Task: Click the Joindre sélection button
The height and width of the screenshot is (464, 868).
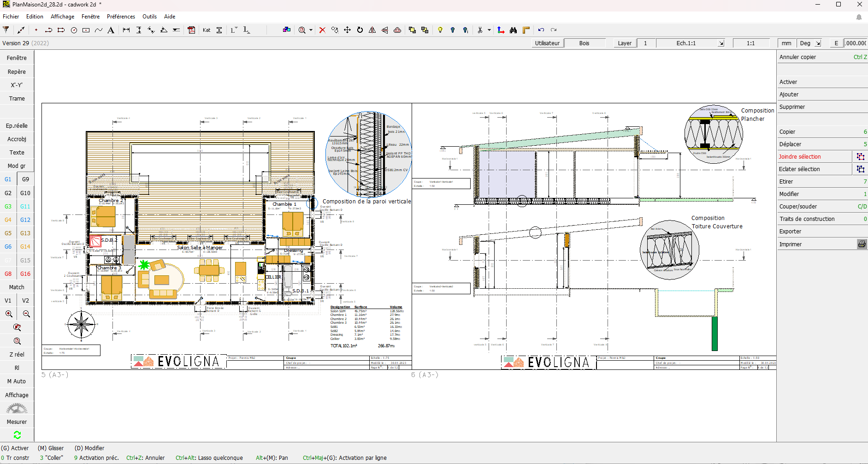Action: pyautogui.click(x=800, y=157)
